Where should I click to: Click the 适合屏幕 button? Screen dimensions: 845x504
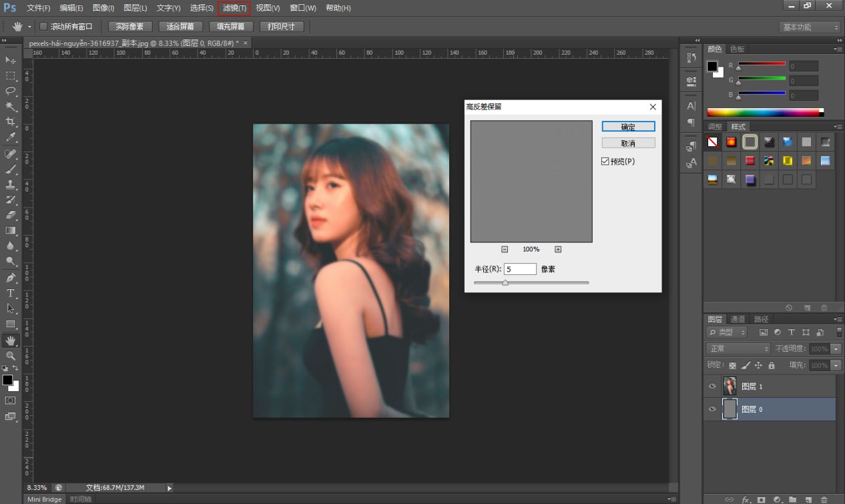[181, 27]
